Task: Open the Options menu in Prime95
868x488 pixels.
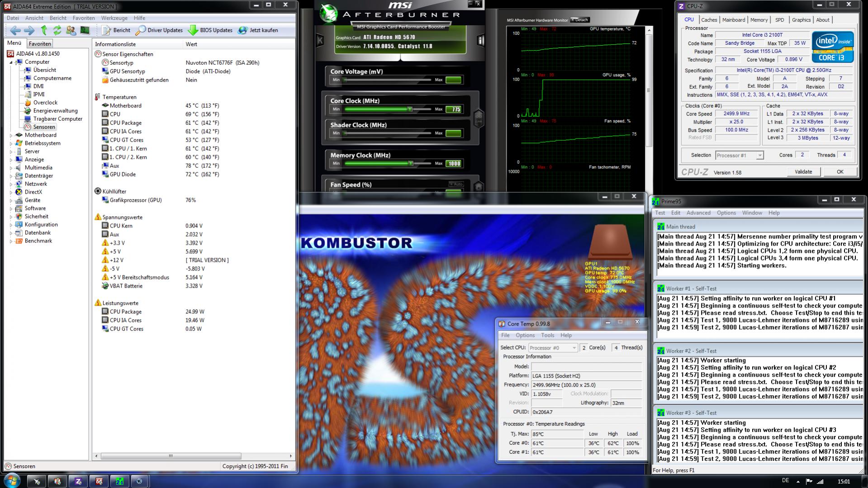Action: (x=726, y=213)
